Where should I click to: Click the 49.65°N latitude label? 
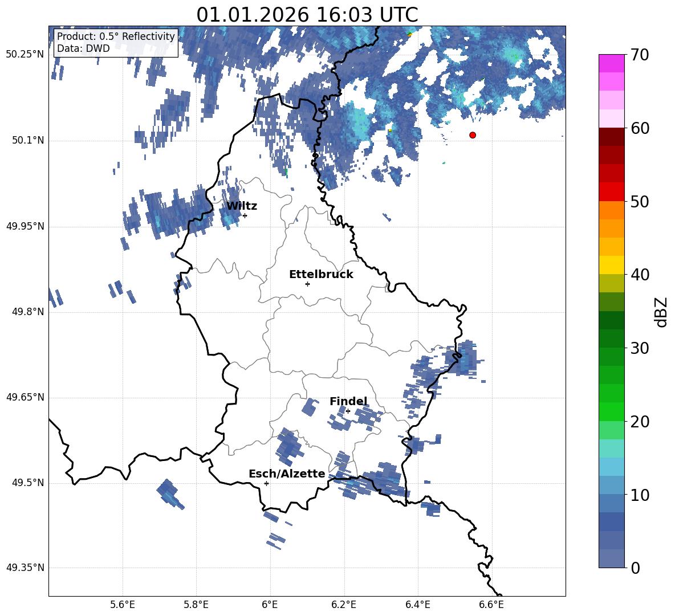pyautogui.click(x=25, y=397)
